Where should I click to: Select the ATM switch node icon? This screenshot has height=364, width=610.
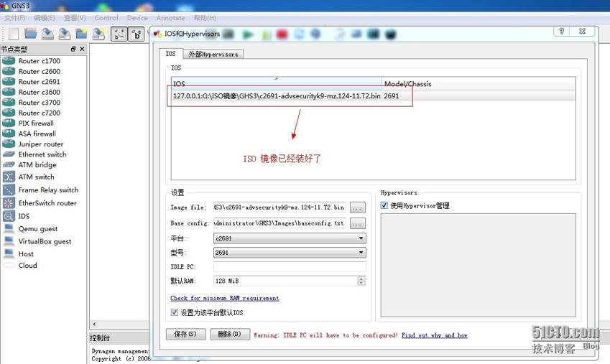point(9,177)
